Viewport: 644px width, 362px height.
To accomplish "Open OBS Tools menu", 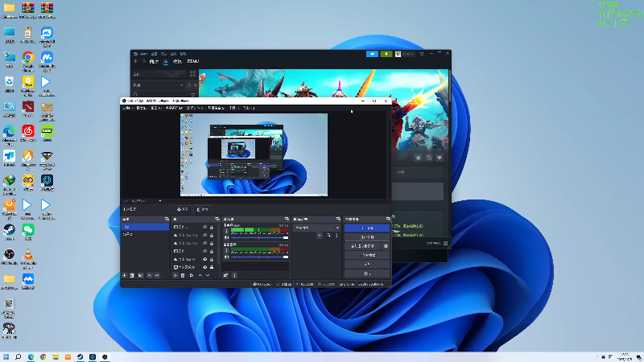I will (233, 108).
